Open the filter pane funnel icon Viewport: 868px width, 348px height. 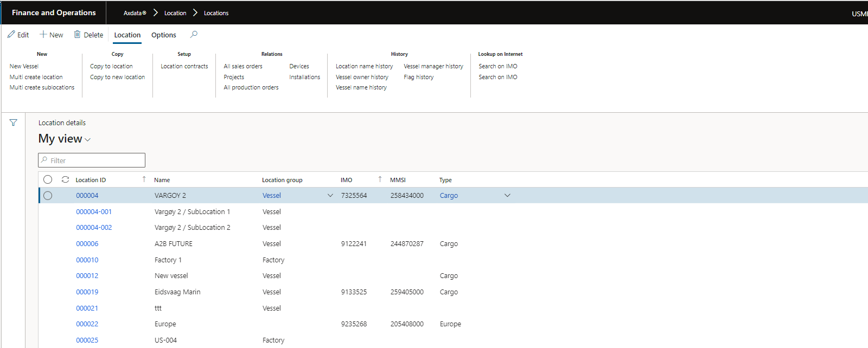pos(13,123)
